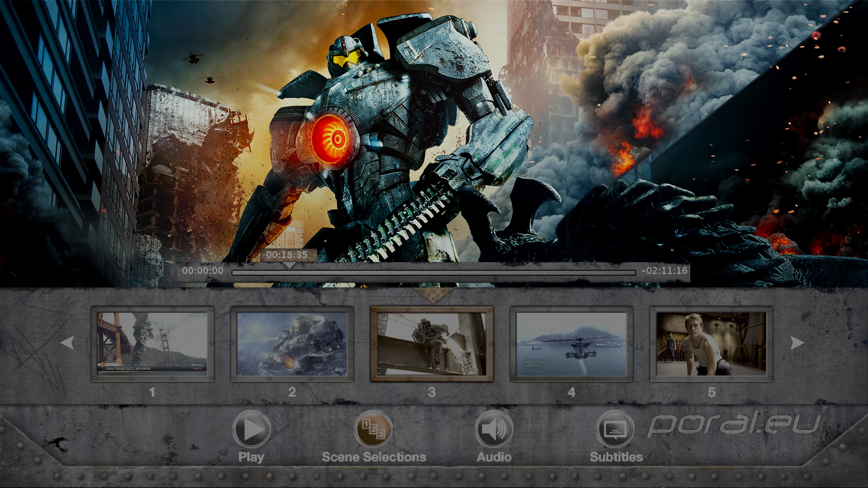
Task: Click the Subtitles text label
Action: [616, 457]
